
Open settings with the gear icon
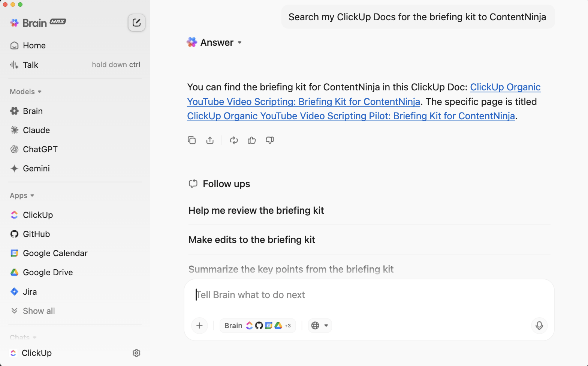[136, 353]
